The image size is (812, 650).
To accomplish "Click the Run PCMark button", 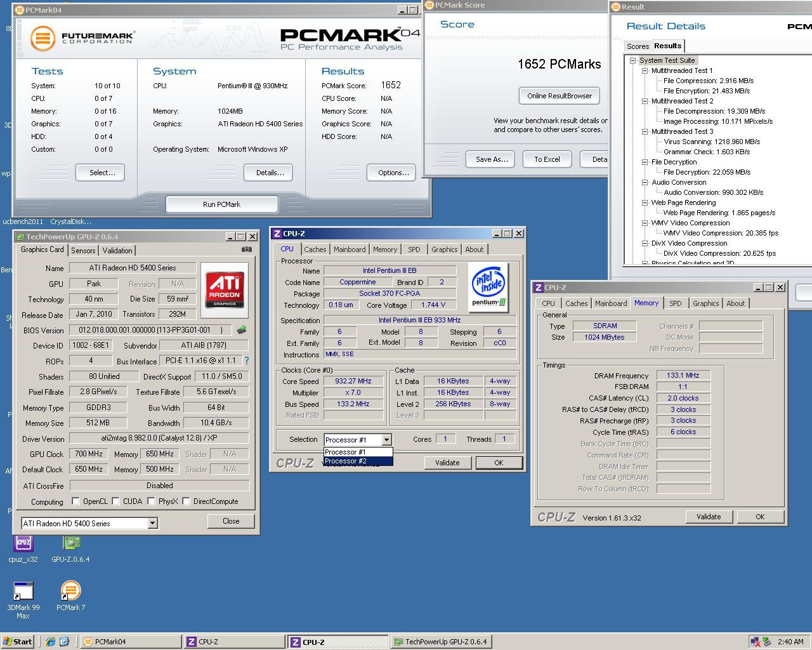I will coord(221,204).
